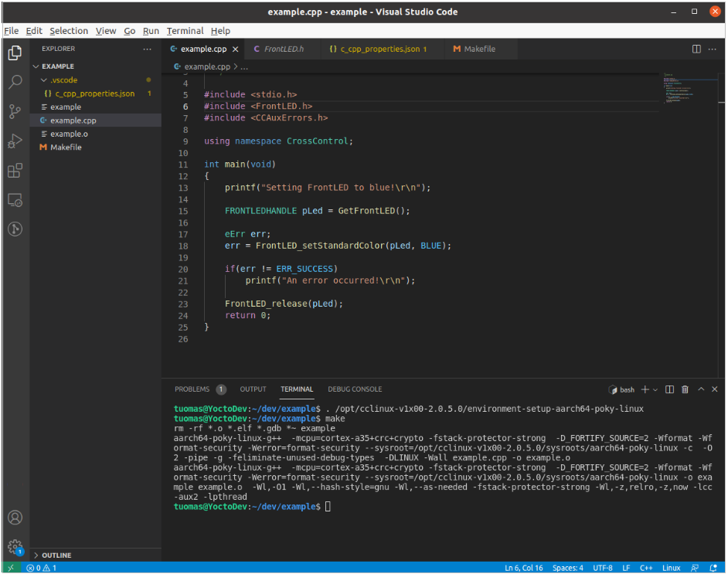Open the Remote Explorer view
Screen dimensions: 728x574
(x=15, y=199)
